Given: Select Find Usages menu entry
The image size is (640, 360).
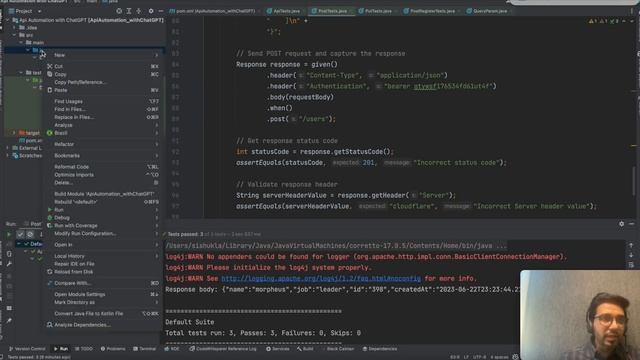Looking at the screenshot, I should [102, 101].
